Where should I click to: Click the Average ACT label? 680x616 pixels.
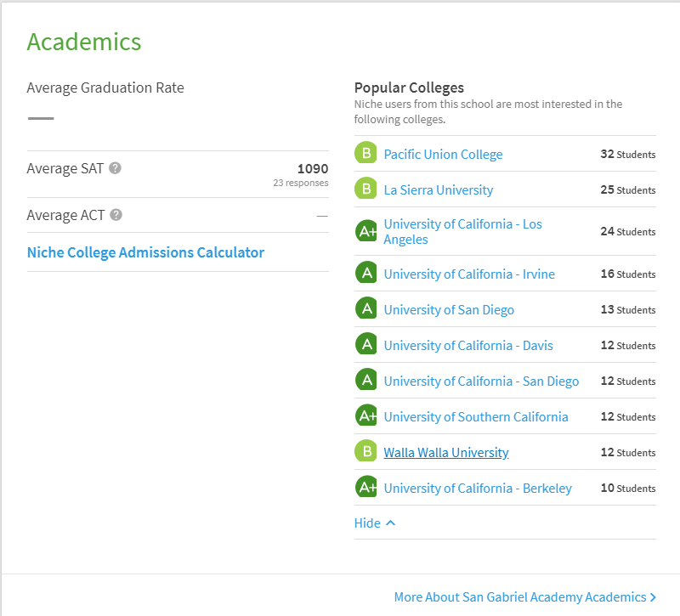[x=65, y=215]
